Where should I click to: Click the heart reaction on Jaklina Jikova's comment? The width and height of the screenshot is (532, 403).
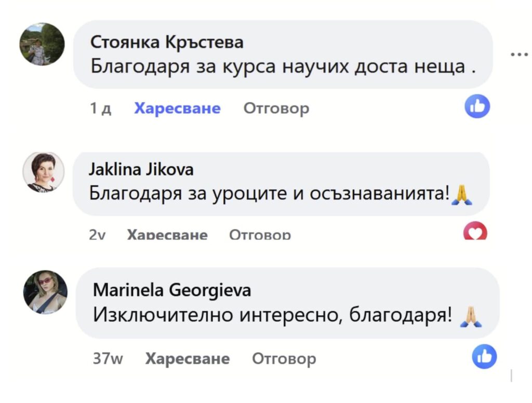pos(475,232)
